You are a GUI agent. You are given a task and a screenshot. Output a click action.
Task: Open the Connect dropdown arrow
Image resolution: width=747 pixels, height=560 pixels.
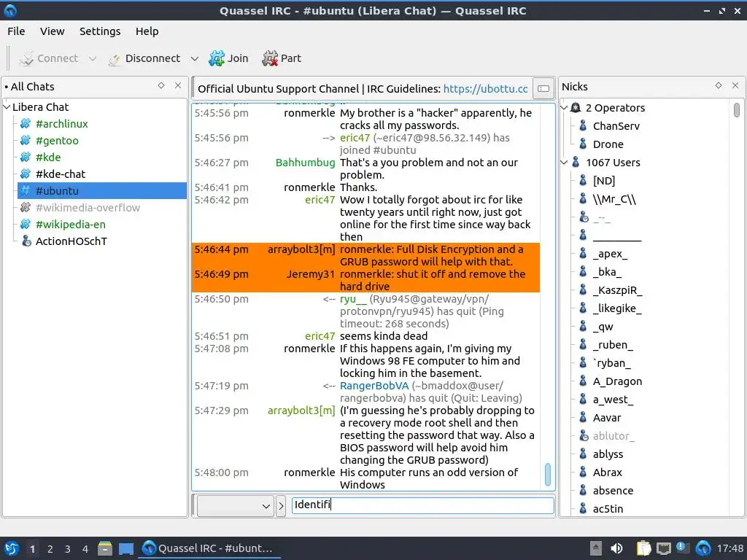tap(93, 58)
